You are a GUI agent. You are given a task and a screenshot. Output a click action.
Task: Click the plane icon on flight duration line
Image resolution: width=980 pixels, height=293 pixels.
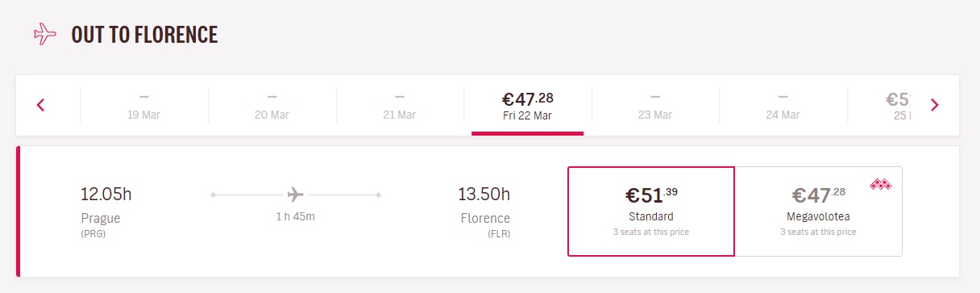point(296,195)
